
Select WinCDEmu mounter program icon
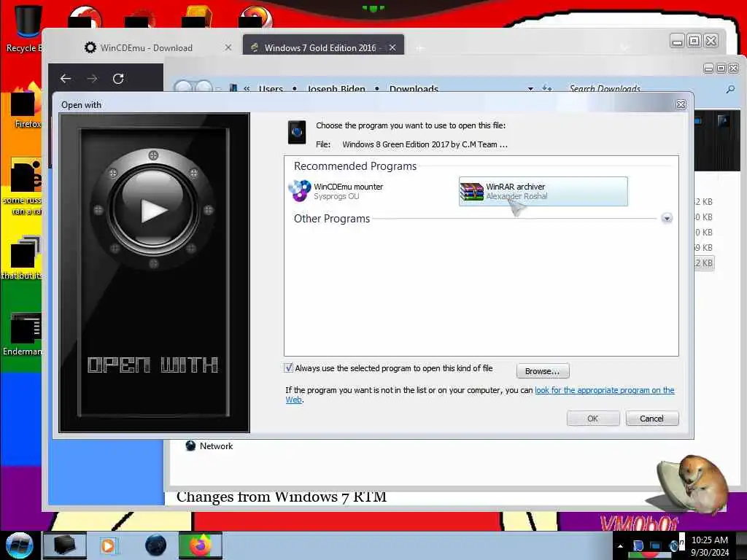point(300,191)
